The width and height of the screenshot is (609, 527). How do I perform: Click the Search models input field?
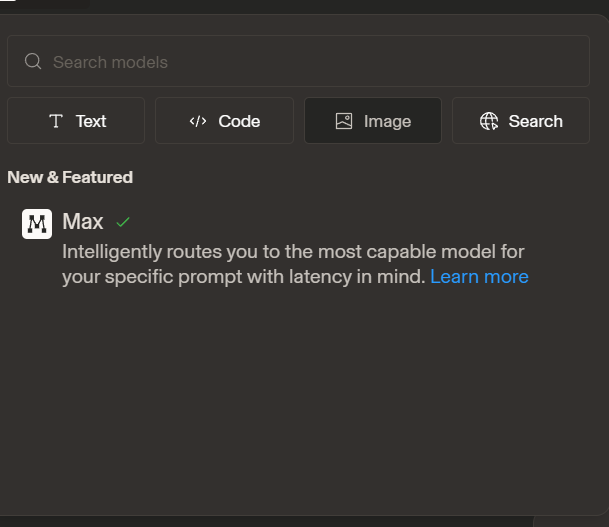coord(298,61)
